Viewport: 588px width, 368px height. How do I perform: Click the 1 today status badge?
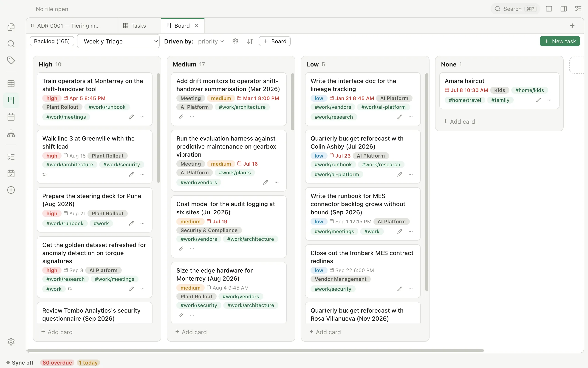pos(88,363)
